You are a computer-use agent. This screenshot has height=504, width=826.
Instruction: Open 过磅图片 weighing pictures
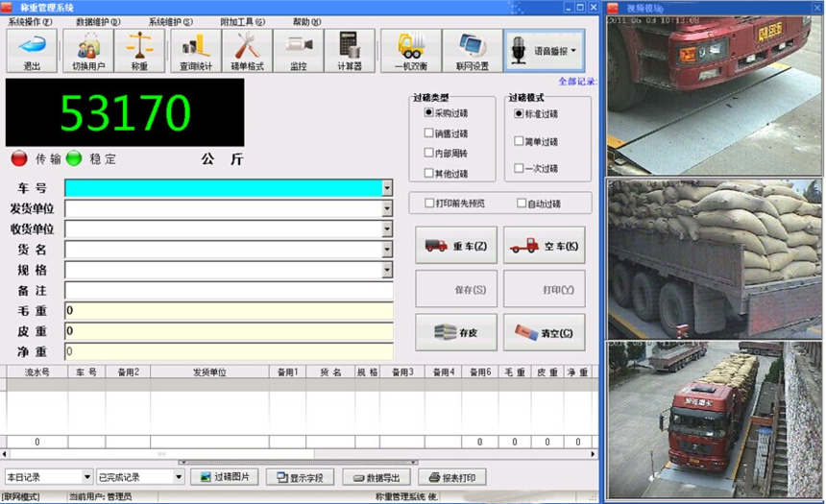[225, 477]
